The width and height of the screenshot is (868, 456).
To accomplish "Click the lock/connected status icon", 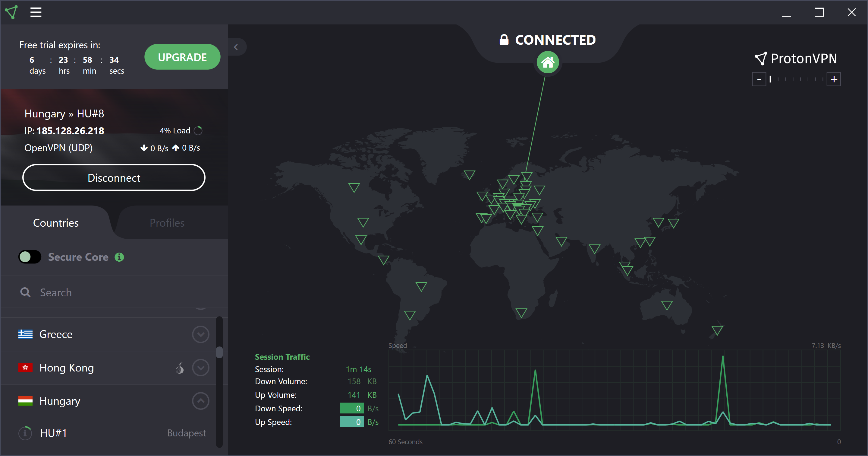I will 504,39.
